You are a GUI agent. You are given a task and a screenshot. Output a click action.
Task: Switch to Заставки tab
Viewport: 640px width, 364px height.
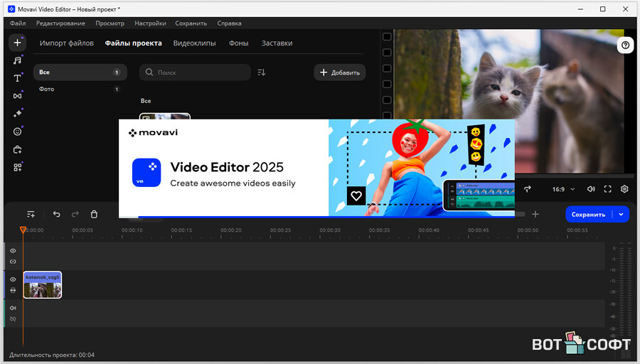click(277, 43)
